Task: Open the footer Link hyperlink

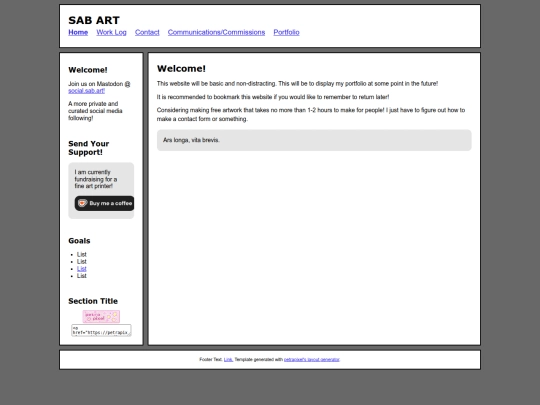Action: pos(228,360)
